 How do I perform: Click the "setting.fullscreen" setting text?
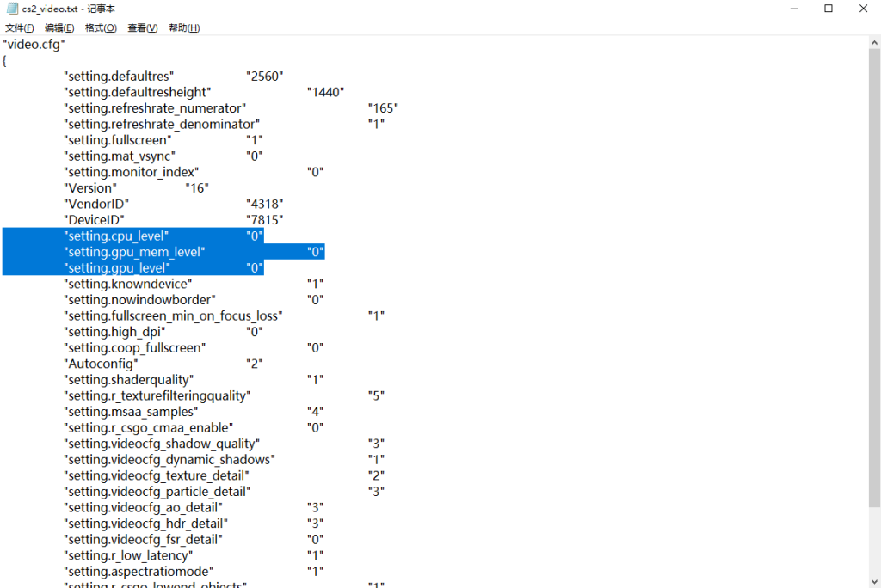click(x=118, y=140)
